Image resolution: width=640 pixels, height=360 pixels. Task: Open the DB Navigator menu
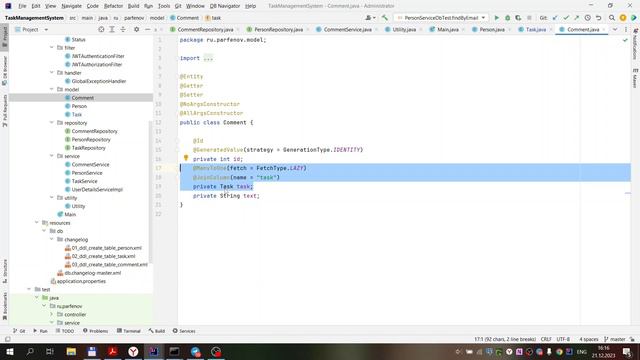(x=225, y=6)
